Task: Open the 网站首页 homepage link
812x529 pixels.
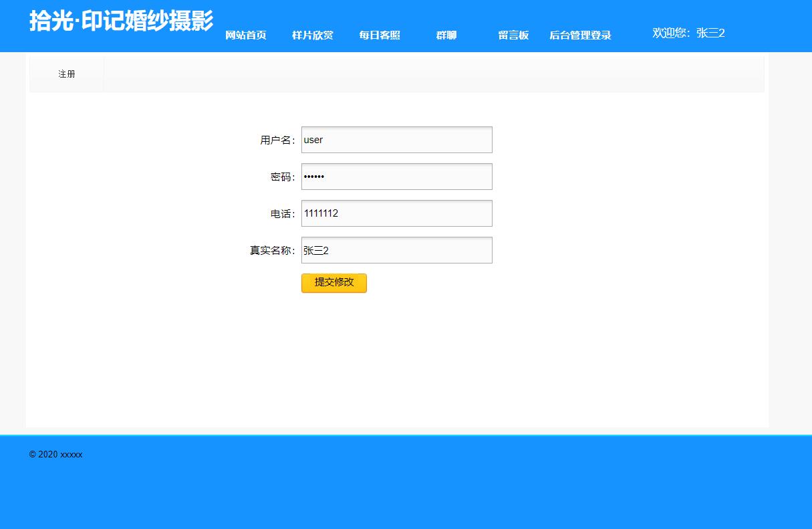Action: click(245, 35)
